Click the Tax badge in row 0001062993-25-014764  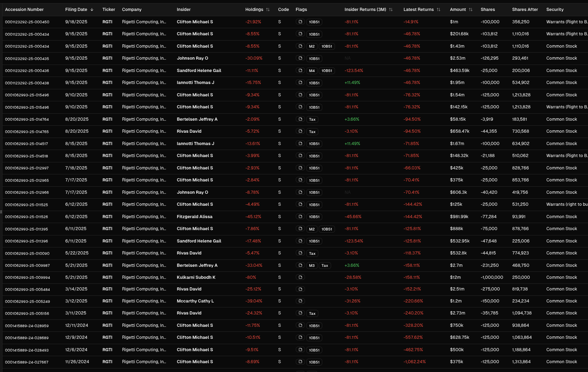pyautogui.click(x=312, y=119)
